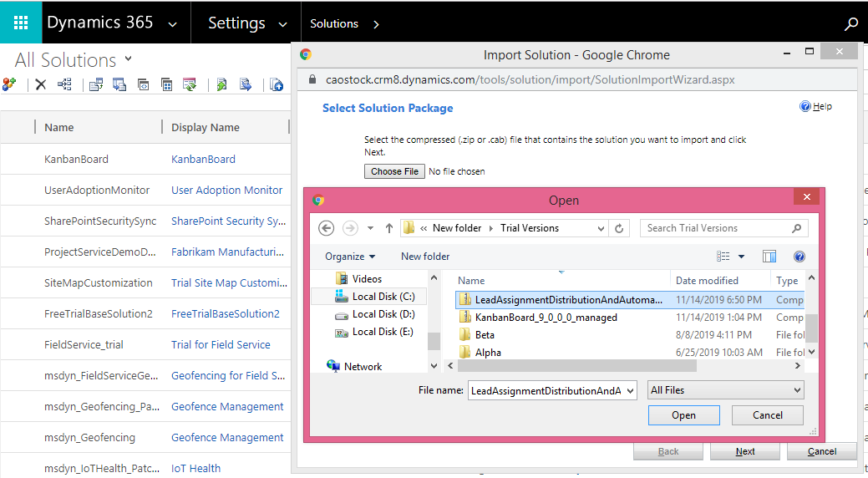
Task: Select the LeadAssignmentDistributionAndAutoma... zip file
Action: click(x=631, y=300)
